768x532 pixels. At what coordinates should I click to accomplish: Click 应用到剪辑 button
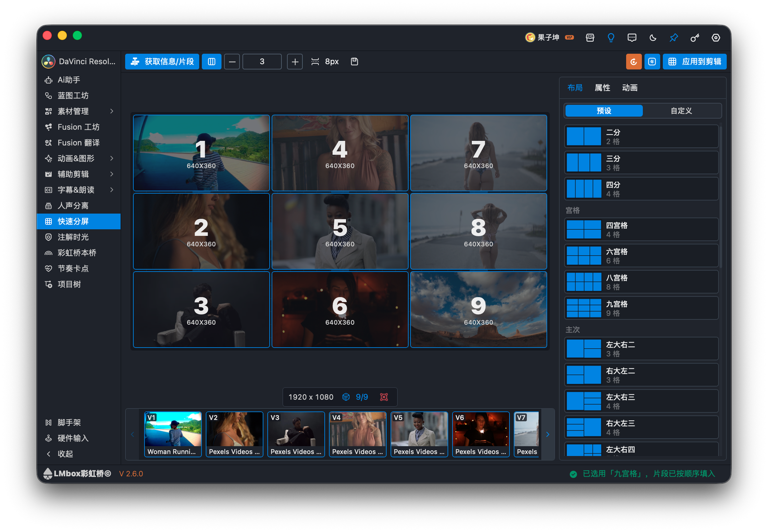pos(695,61)
